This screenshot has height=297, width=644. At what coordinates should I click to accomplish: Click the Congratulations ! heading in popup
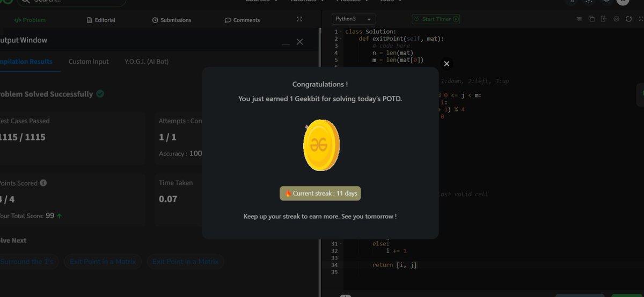pyautogui.click(x=320, y=84)
